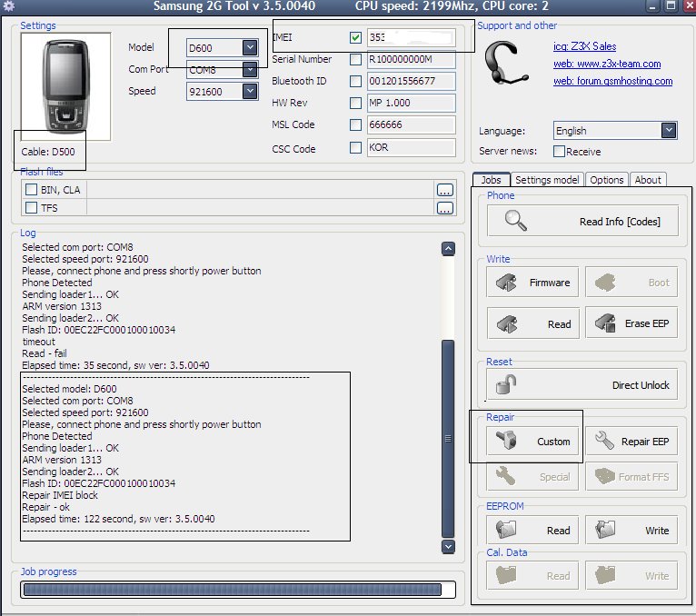Click the Firmware write chip icon
Image resolution: width=696 pixels, height=616 pixels.
point(506,283)
